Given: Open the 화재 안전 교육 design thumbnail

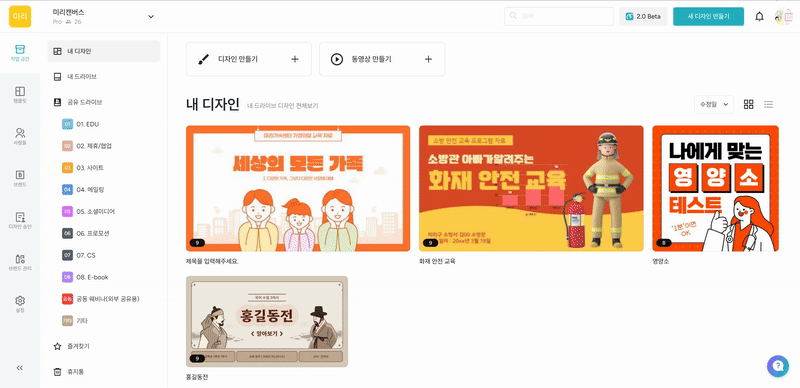Looking at the screenshot, I should 531,188.
